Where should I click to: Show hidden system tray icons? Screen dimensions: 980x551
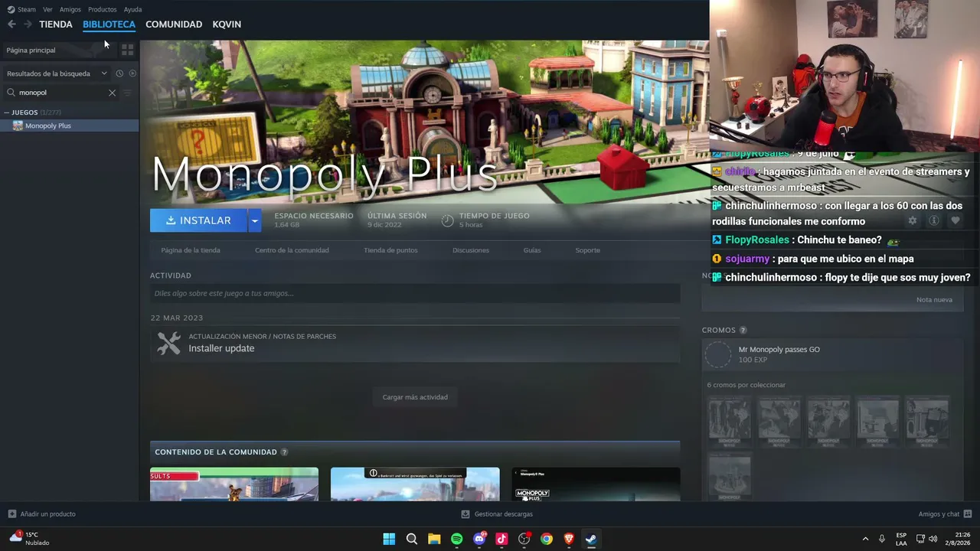[x=865, y=539]
